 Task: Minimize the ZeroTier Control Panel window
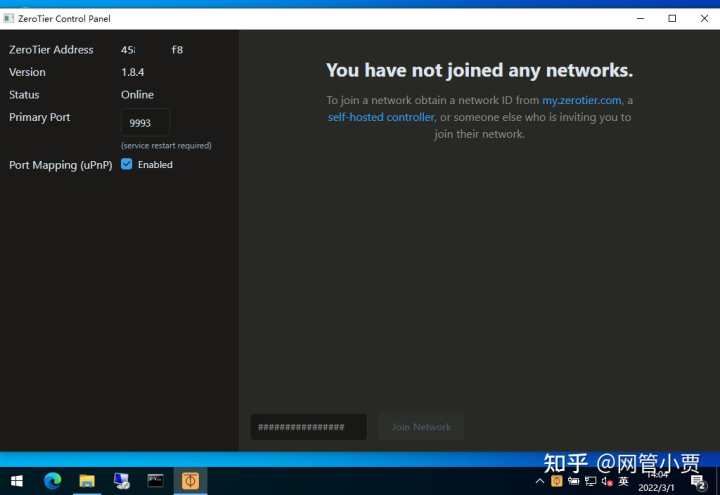tap(641, 18)
